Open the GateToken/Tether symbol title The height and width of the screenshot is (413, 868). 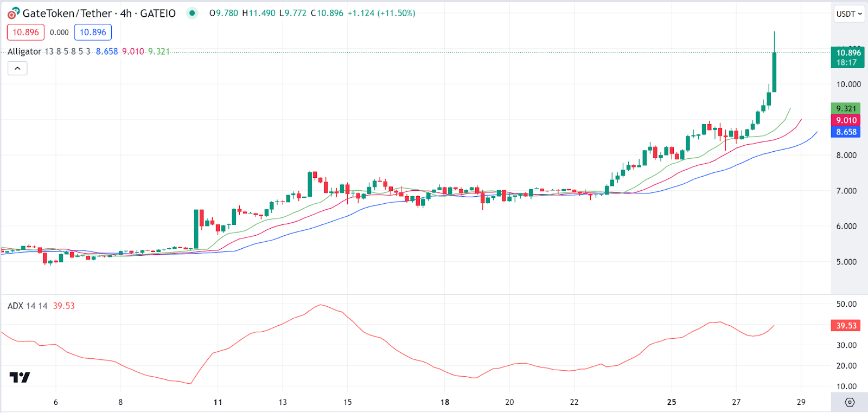(x=99, y=13)
